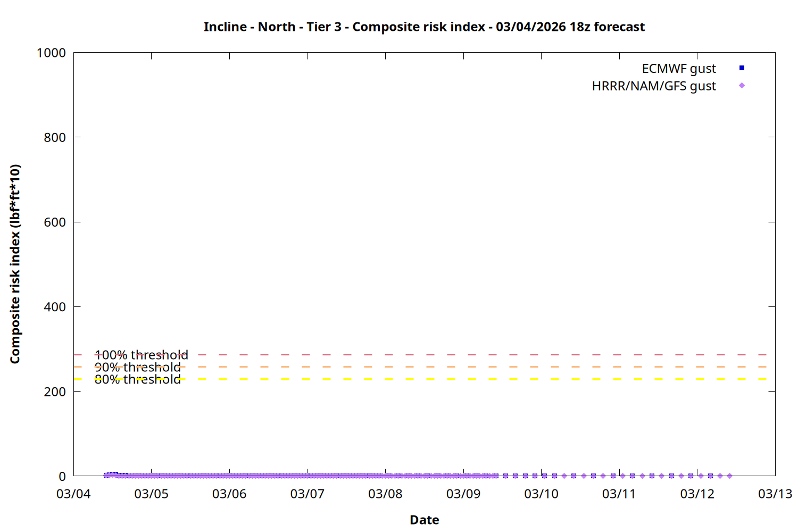This screenshot has width=798, height=532.
Task: Click the 03/08 date tick label
Action: coord(385,494)
